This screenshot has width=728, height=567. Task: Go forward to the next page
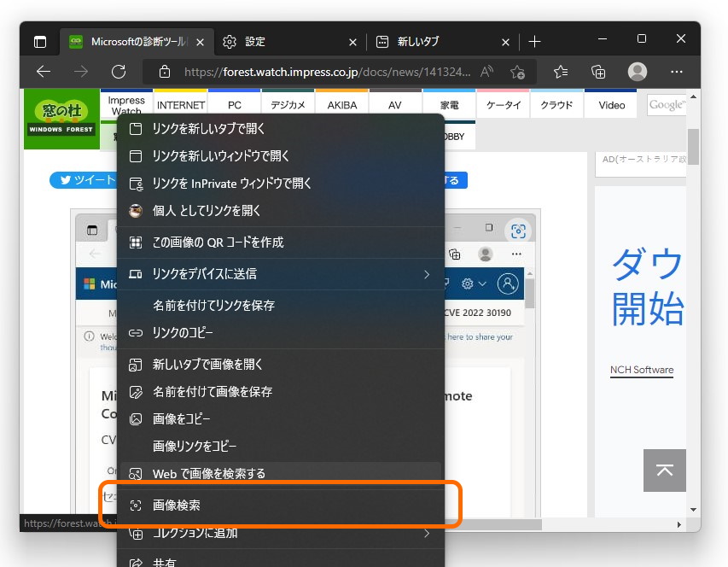point(82,72)
